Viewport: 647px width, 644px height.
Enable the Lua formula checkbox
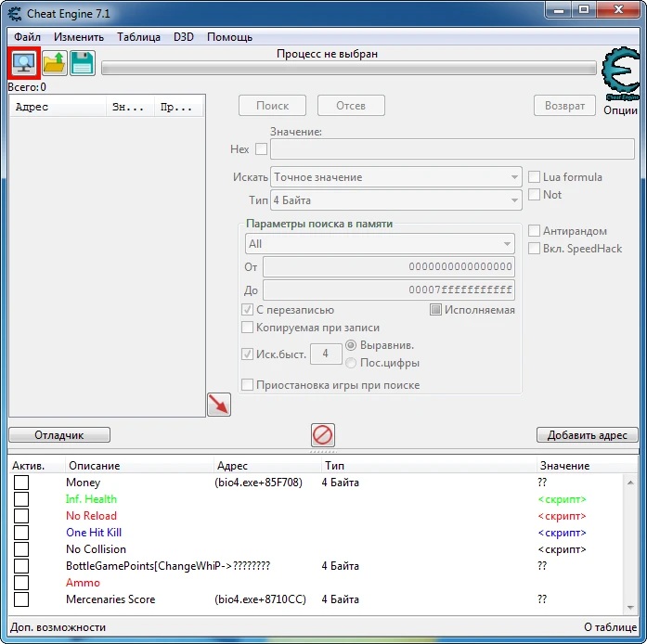(534, 177)
